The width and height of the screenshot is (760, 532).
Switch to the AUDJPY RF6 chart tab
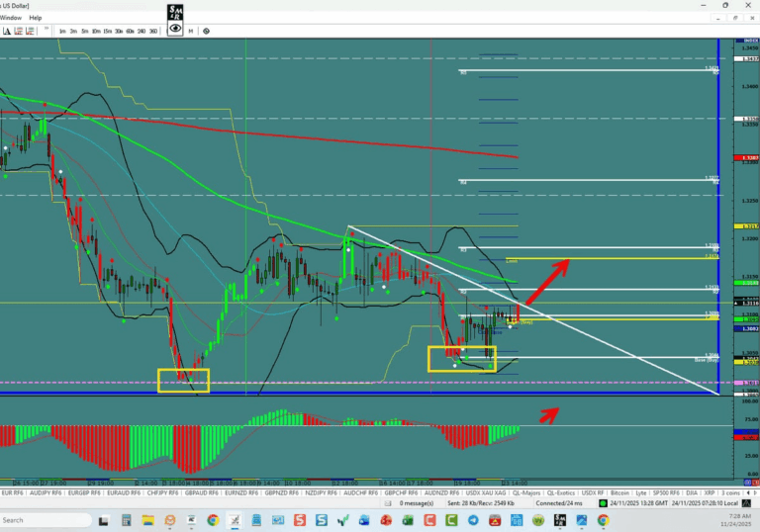(46, 492)
